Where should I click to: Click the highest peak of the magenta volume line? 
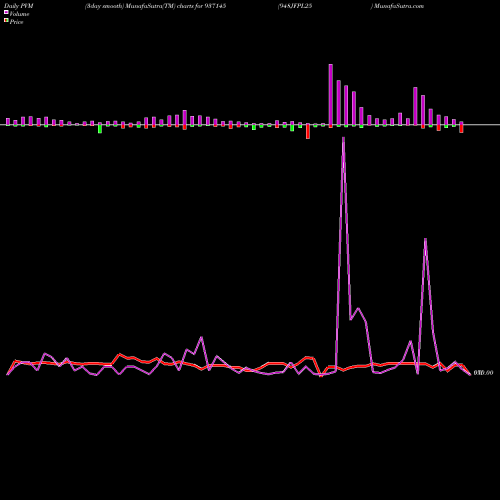click(343, 138)
